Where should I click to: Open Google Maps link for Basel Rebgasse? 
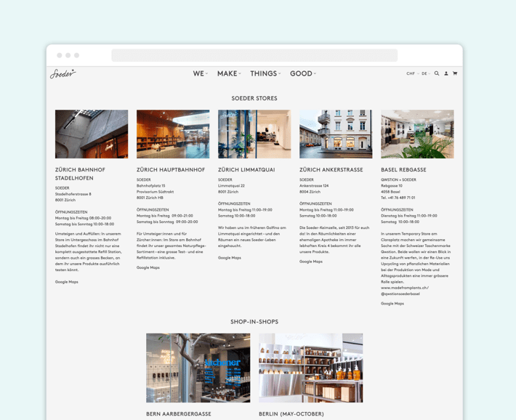click(x=392, y=304)
